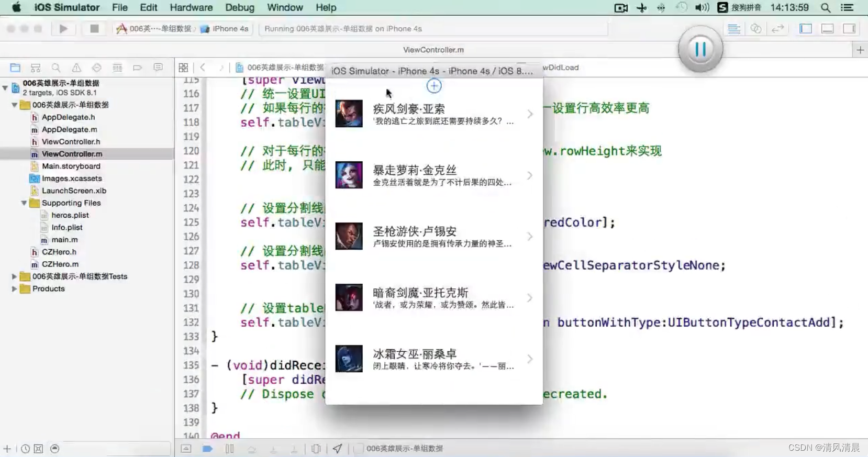Open the File menu

pyautogui.click(x=120, y=8)
